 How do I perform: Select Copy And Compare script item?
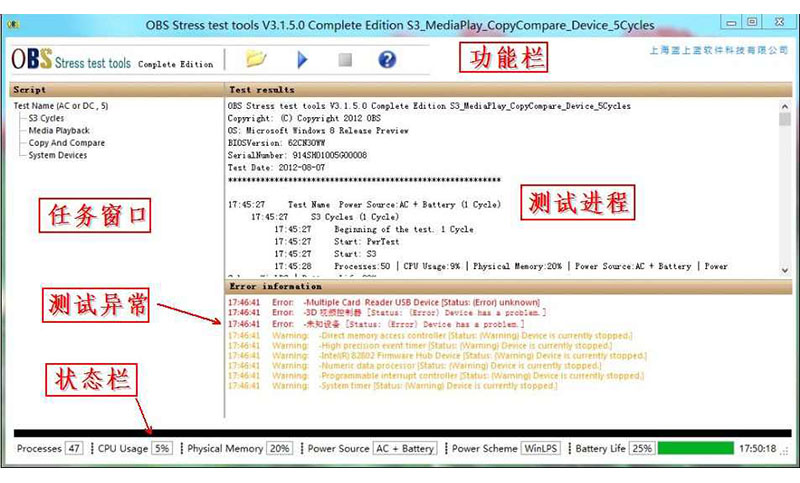tap(66, 143)
